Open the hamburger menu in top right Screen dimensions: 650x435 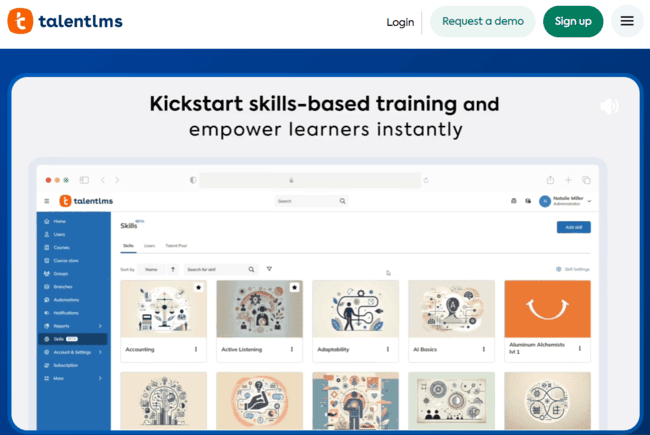click(x=627, y=21)
